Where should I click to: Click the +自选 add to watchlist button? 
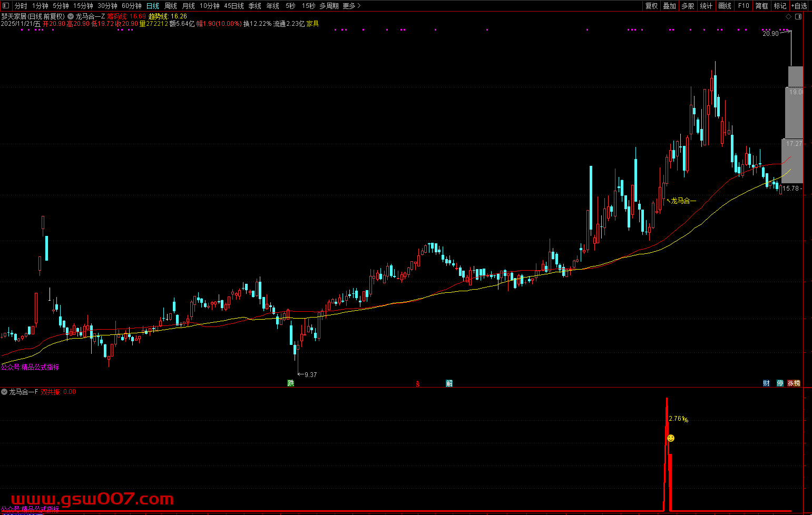799,6
